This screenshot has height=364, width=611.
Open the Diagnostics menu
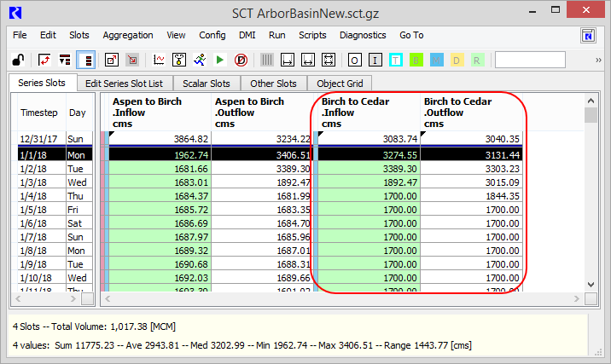363,35
